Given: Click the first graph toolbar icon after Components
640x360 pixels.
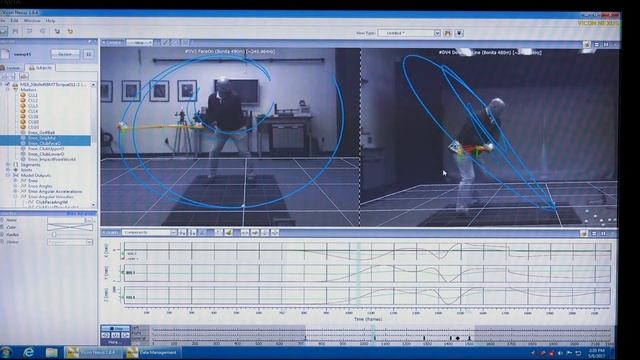Looking at the screenshot, I should pyautogui.click(x=182, y=233).
